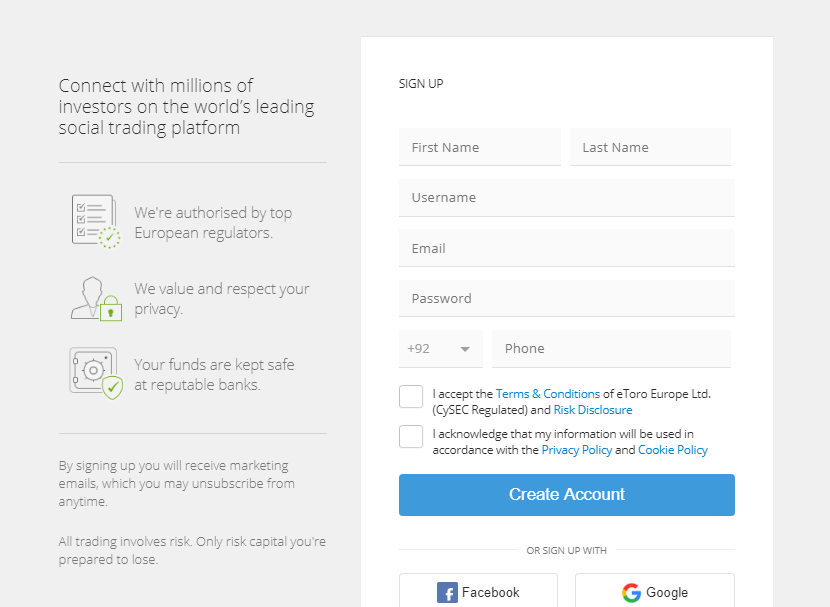The width and height of the screenshot is (830, 607).
Task: Click the privacy padlock person icon
Action: pos(95,298)
